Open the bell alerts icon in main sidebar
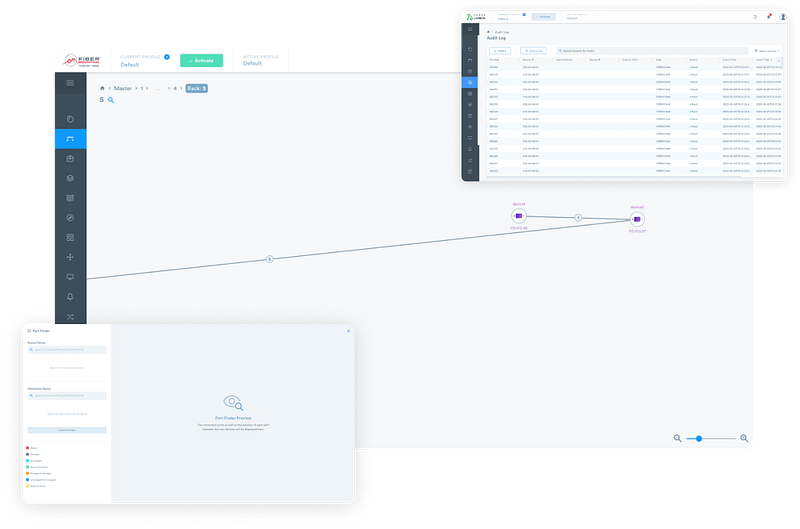This screenshot has height=529, width=800. click(70, 297)
